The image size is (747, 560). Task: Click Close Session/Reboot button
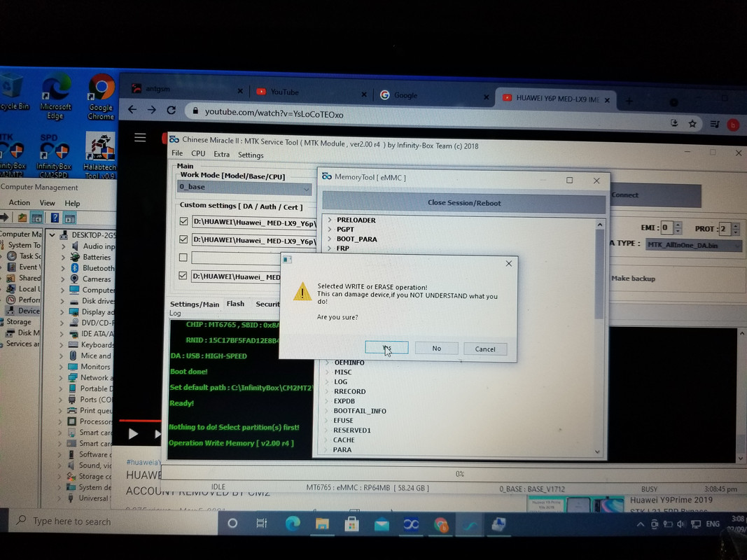pos(464,203)
